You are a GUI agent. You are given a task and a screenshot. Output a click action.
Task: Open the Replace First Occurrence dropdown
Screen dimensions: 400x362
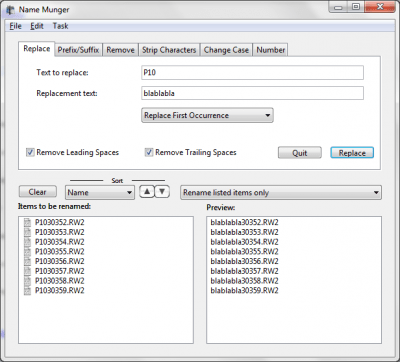(x=207, y=115)
